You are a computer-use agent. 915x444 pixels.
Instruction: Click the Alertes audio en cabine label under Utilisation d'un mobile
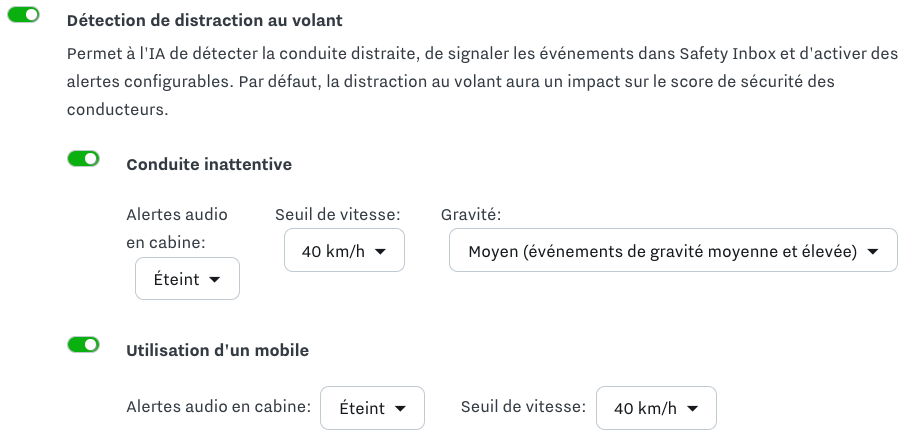point(218,407)
